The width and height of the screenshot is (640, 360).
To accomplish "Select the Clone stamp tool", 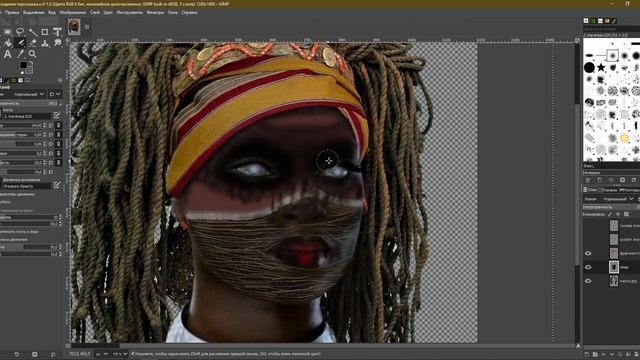I will [x=45, y=42].
